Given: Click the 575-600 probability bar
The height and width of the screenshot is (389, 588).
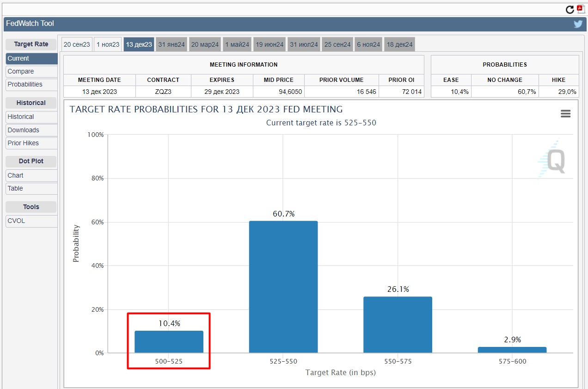Looking at the screenshot, I should (512, 350).
